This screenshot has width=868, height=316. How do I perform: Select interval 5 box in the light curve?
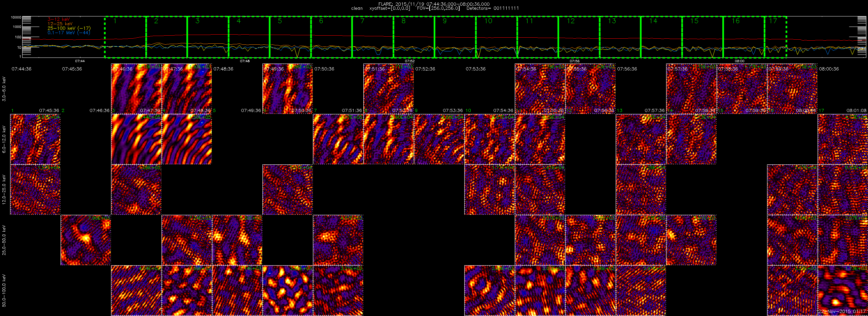(290, 37)
